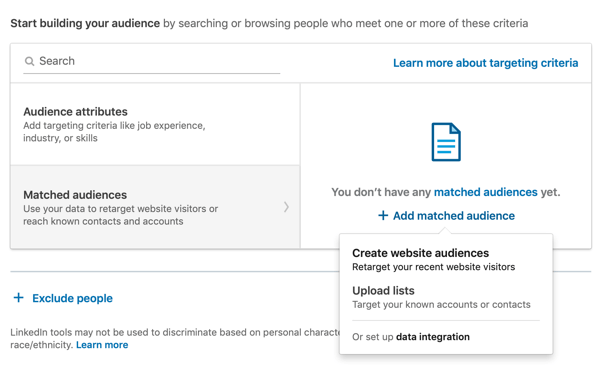Open the data integration link

click(433, 337)
